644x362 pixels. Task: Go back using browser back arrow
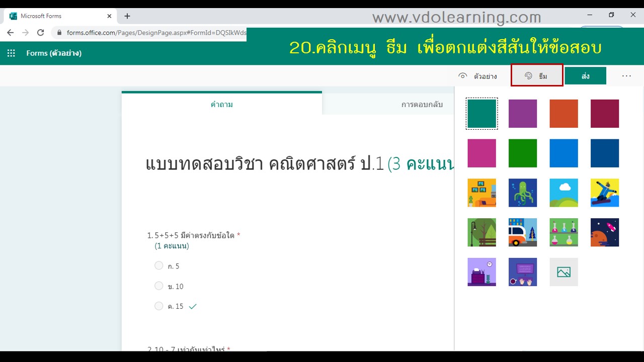pyautogui.click(x=11, y=33)
